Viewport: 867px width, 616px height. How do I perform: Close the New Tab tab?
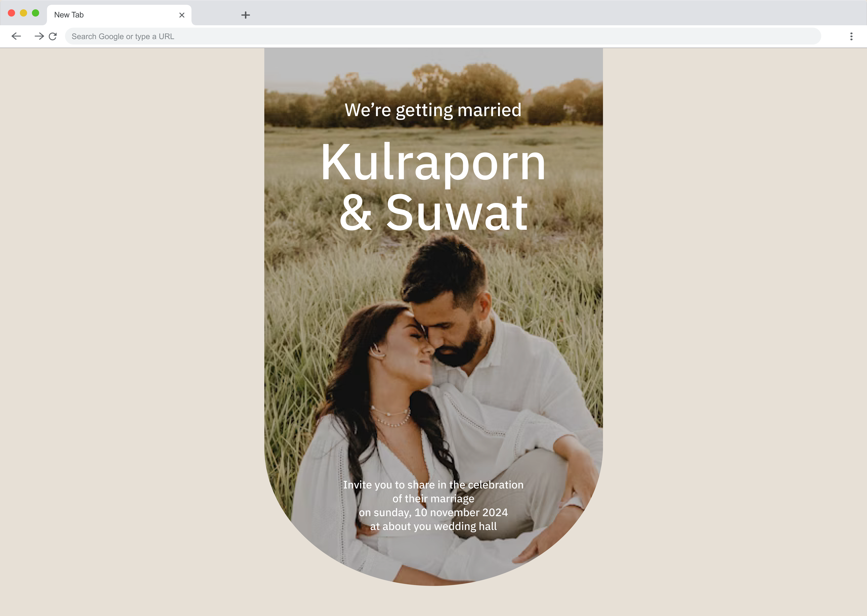tap(182, 15)
